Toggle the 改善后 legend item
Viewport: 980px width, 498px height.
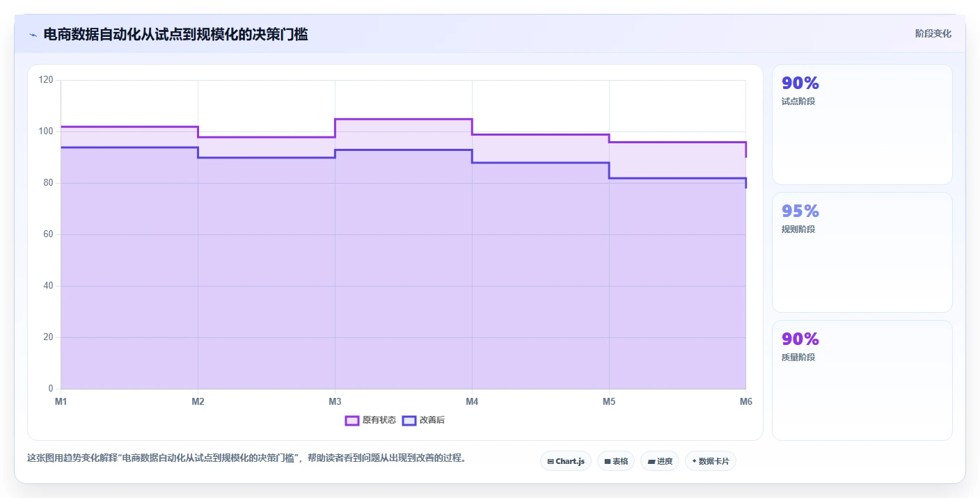[x=423, y=420]
